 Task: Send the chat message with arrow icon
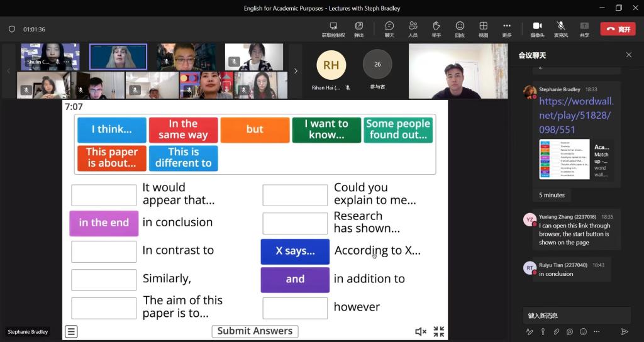(x=625, y=331)
